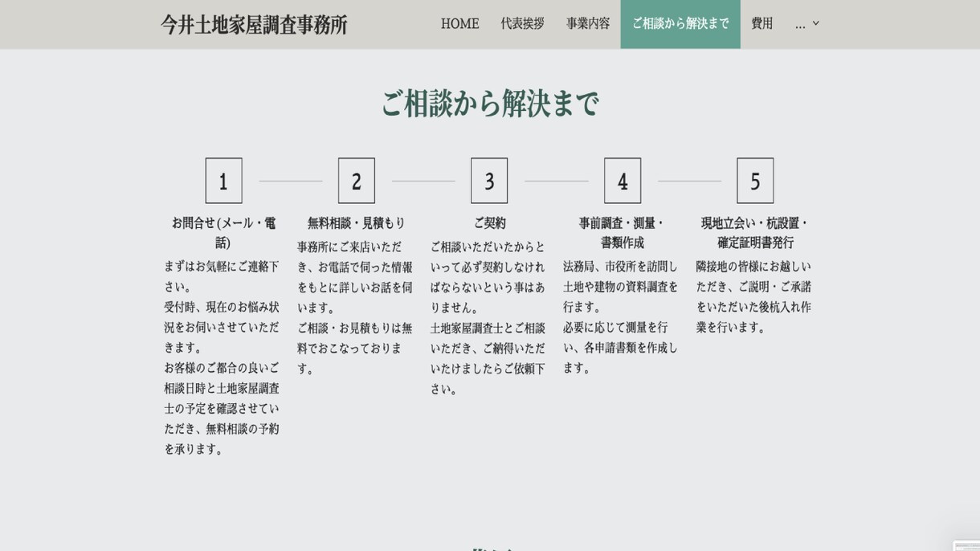Open the 費用 page
The width and height of the screenshot is (980, 551).
[x=762, y=23]
